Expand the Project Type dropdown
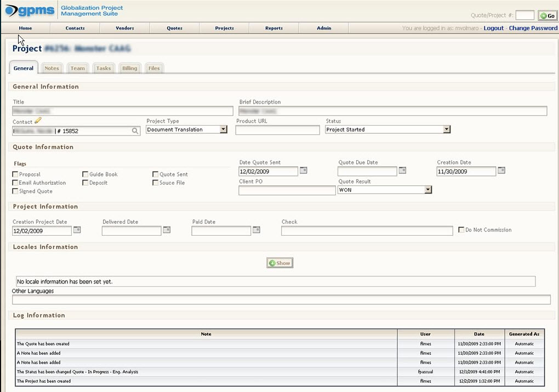This screenshot has width=559, height=392. 223,130
